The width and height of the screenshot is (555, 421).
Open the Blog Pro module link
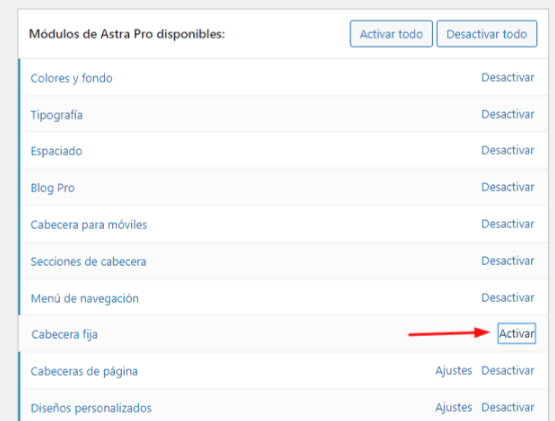52,188
